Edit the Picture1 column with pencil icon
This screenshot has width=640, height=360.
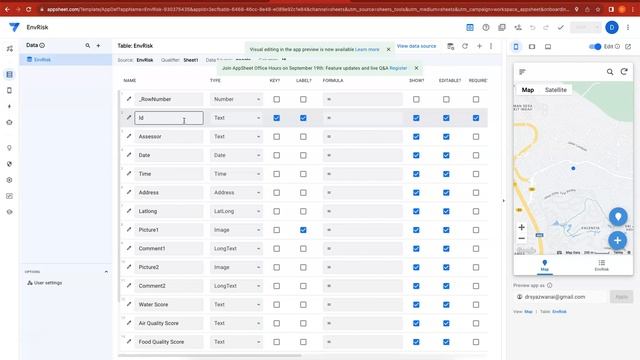[x=129, y=230]
